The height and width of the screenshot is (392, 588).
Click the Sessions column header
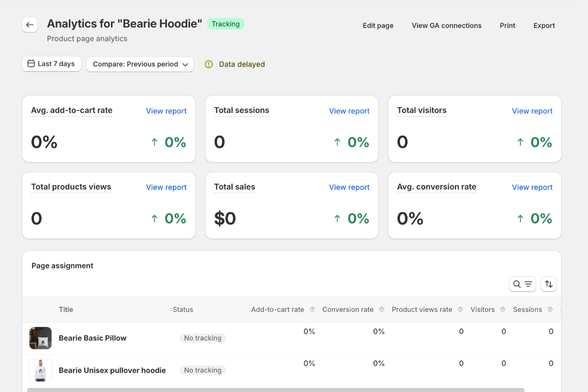coord(527,309)
